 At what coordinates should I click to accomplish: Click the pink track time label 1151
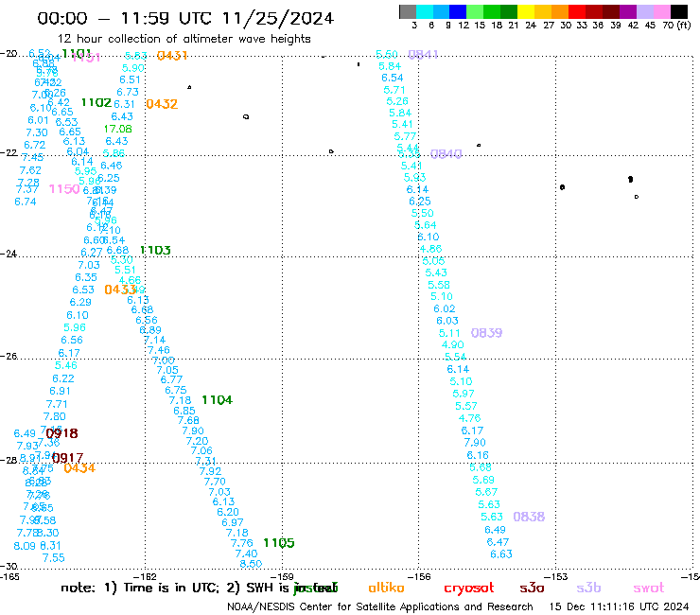(x=86, y=58)
